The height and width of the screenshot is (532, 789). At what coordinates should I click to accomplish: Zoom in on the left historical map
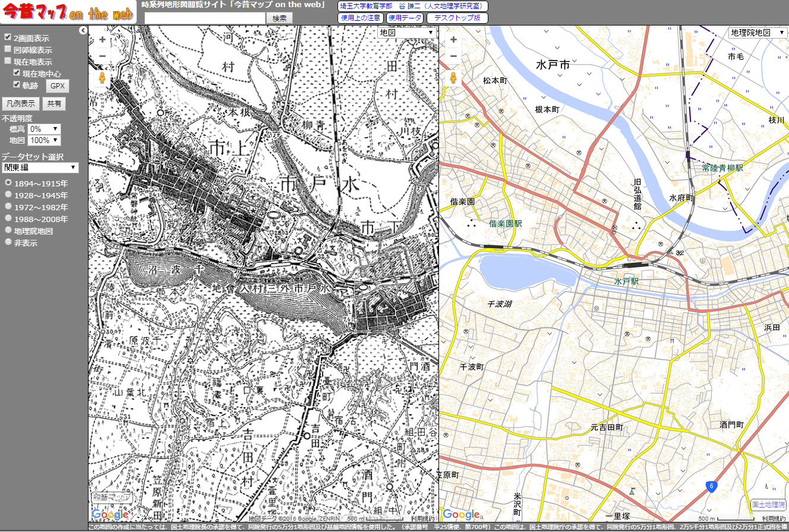tap(102, 40)
